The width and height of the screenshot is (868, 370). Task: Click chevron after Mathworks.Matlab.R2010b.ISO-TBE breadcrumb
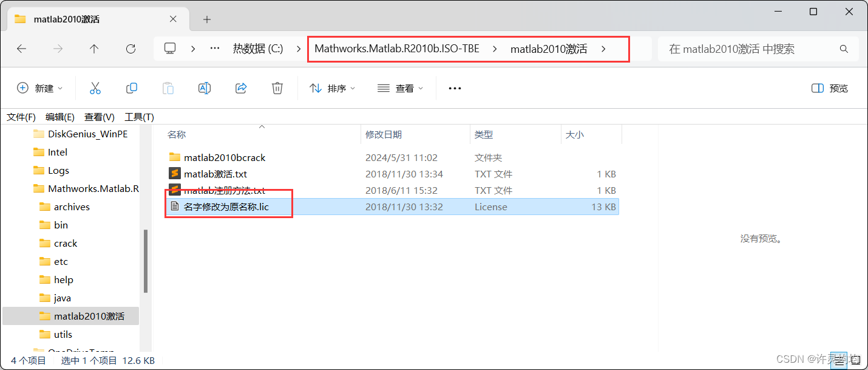point(495,49)
